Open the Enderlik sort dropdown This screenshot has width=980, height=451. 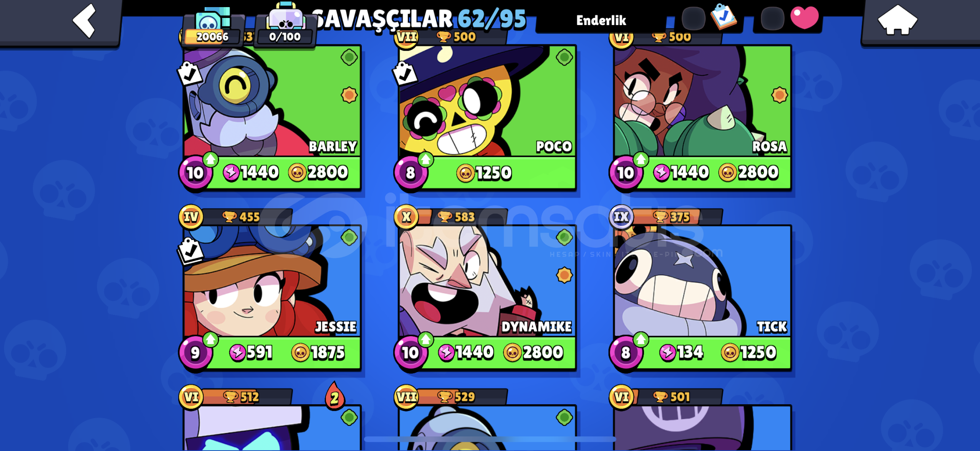[601, 20]
